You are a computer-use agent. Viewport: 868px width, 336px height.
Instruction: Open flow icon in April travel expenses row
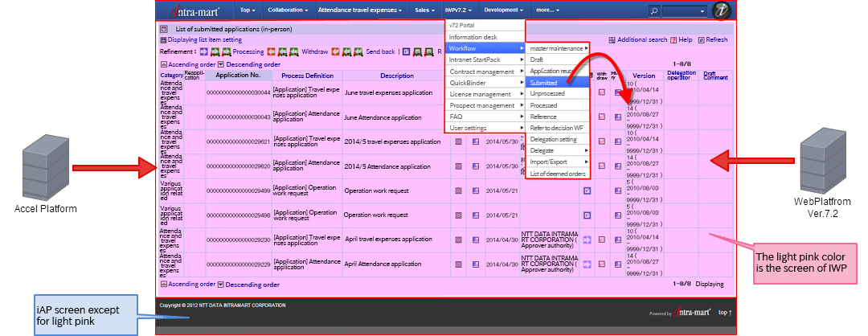(476, 240)
